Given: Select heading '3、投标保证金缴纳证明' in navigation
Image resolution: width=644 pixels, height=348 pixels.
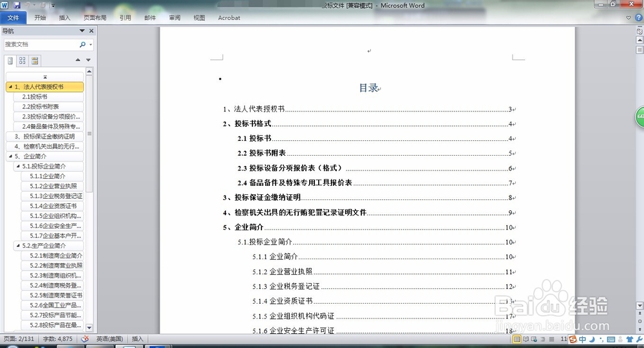Looking at the screenshot, I should point(45,136).
